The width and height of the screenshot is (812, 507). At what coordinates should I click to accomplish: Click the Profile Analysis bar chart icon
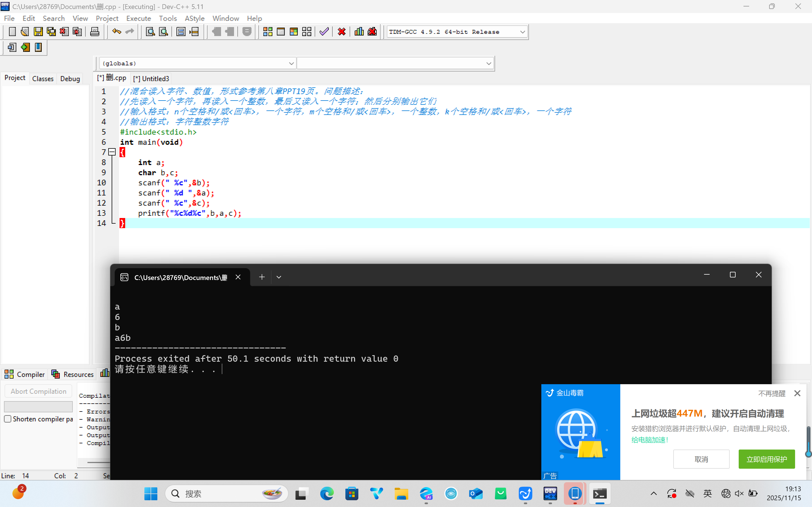pos(359,32)
